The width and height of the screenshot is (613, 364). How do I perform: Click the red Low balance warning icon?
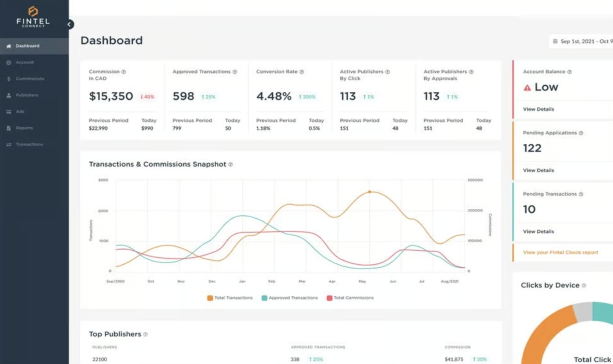[x=527, y=87]
